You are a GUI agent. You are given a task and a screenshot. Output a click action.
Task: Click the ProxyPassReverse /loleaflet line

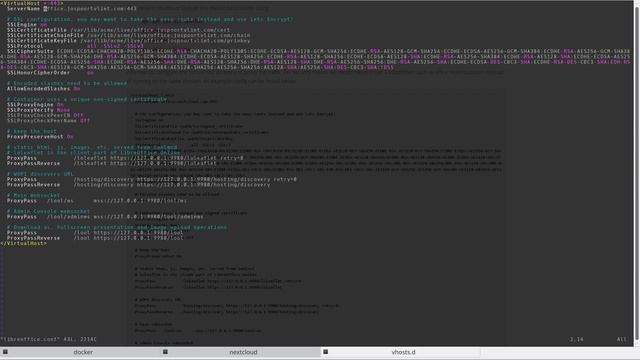pyautogui.click(x=111, y=163)
